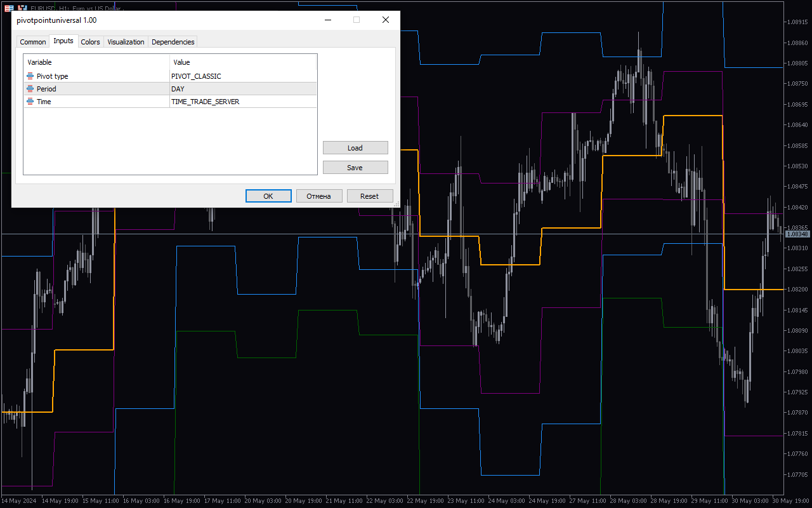Click the TIME_TRADE_SERVER value cell
This screenshot has width=812, height=508.
click(x=243, y=102)
